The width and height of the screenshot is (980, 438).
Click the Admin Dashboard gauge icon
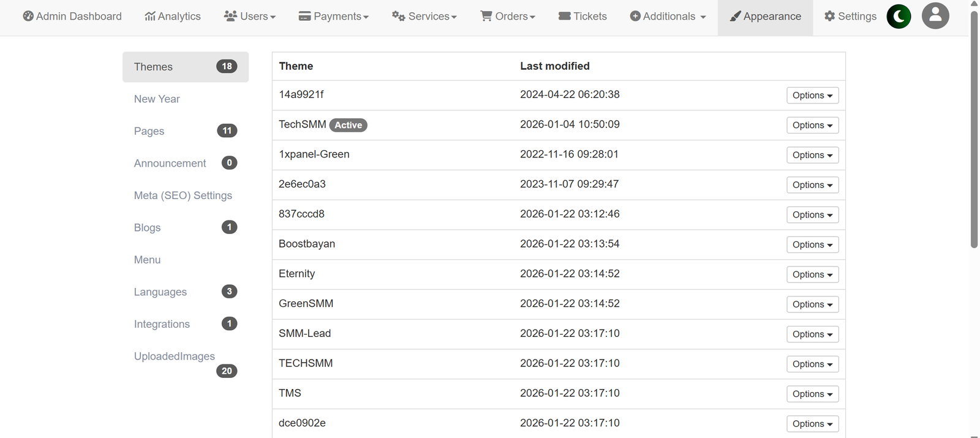click(28, 17)
